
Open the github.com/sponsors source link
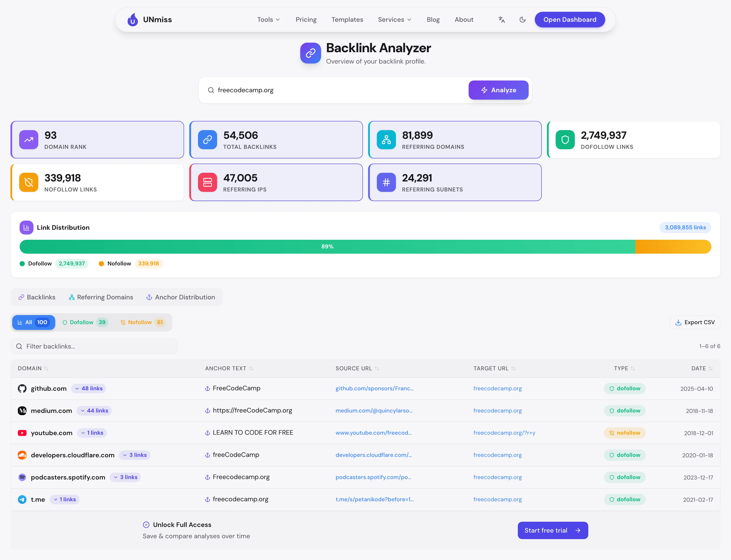[374, 389]
